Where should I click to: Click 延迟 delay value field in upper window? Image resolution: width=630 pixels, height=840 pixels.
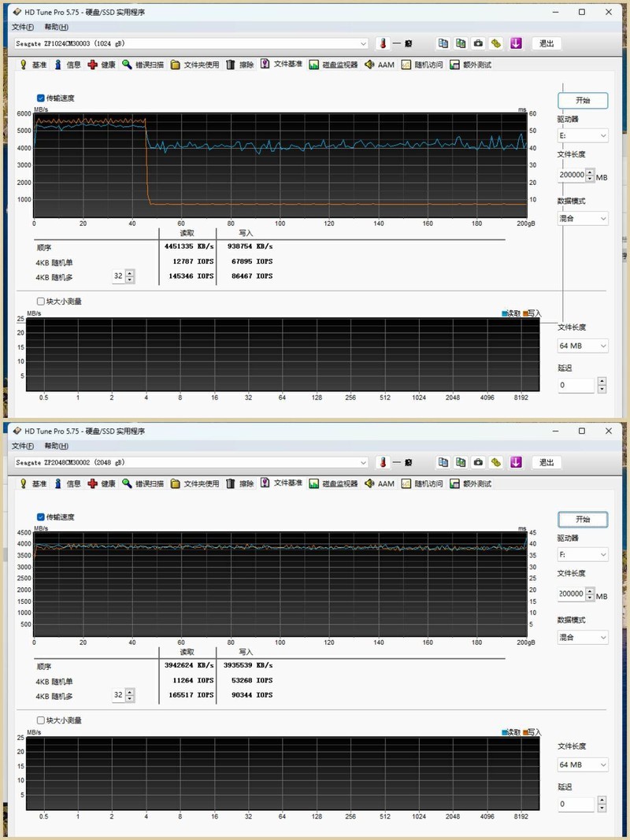pos(577,385)
